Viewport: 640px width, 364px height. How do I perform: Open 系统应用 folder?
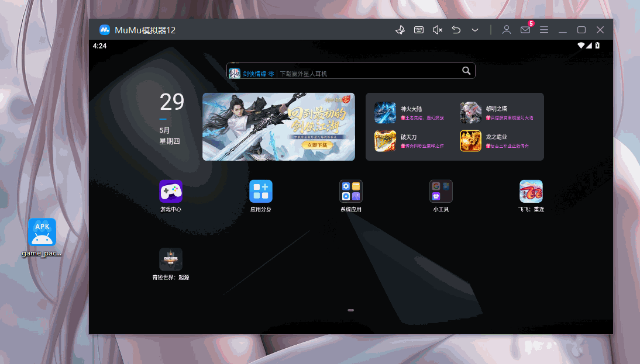pyautogui.click(x=351, y=191)
